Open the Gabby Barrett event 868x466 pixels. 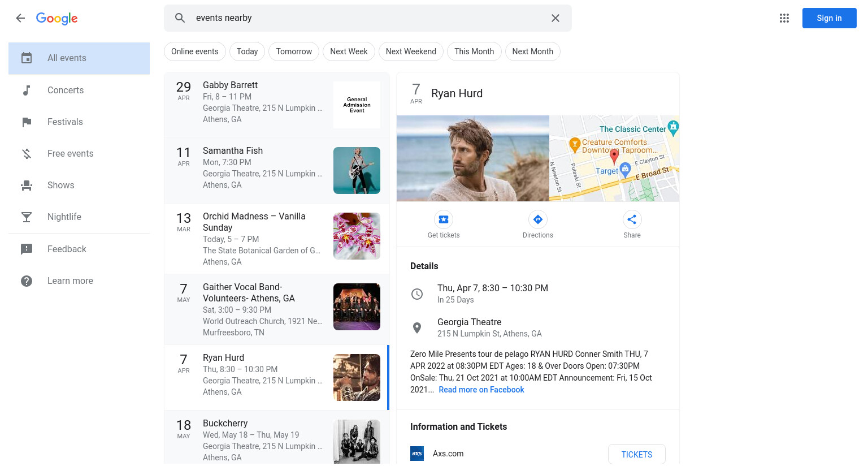276,105
